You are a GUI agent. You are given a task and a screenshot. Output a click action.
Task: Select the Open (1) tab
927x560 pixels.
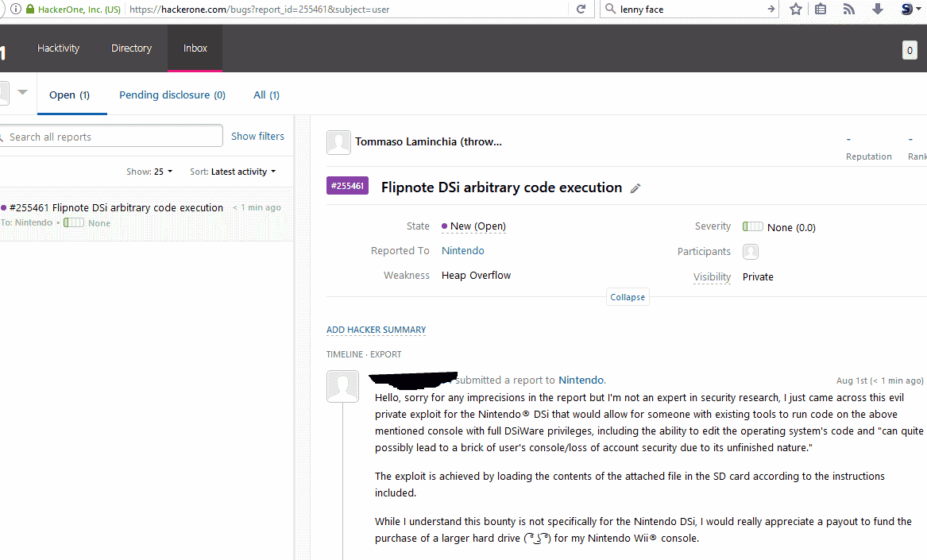(x=70, y=95)
